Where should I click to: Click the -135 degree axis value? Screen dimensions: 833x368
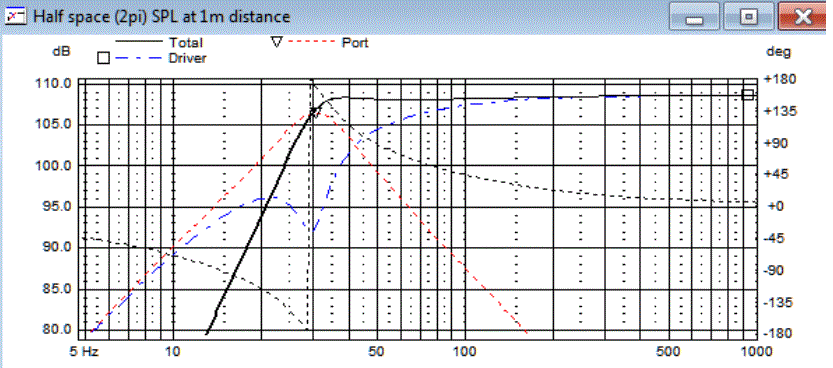point(777,303)
